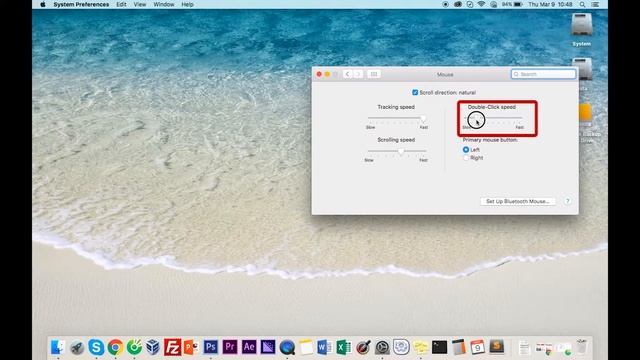The image size is (640, 360).
Task: Open the Apple menu
Action: pos(43,4)
